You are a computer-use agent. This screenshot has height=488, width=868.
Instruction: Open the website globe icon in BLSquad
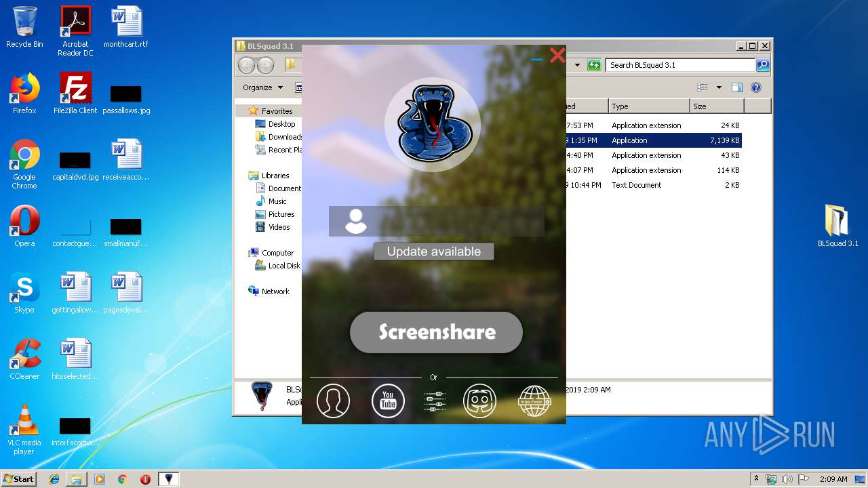pyautogui.click(x=534, y=401)
